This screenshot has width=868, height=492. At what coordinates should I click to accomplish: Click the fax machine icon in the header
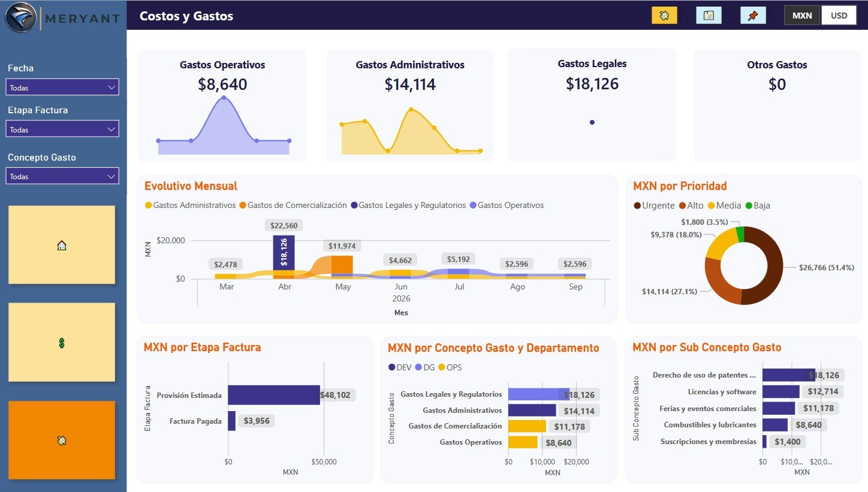[x=709, y=16]
